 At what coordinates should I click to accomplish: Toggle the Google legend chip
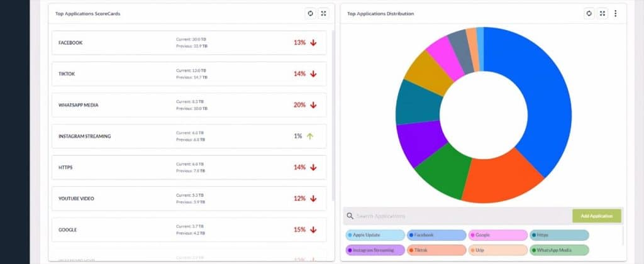498,235
